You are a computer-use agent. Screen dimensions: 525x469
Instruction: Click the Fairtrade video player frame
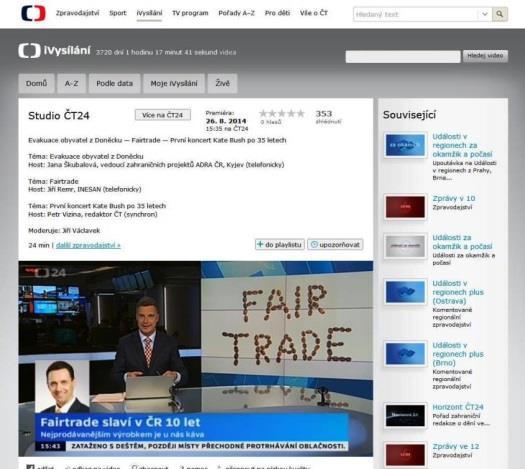(196, 359)
